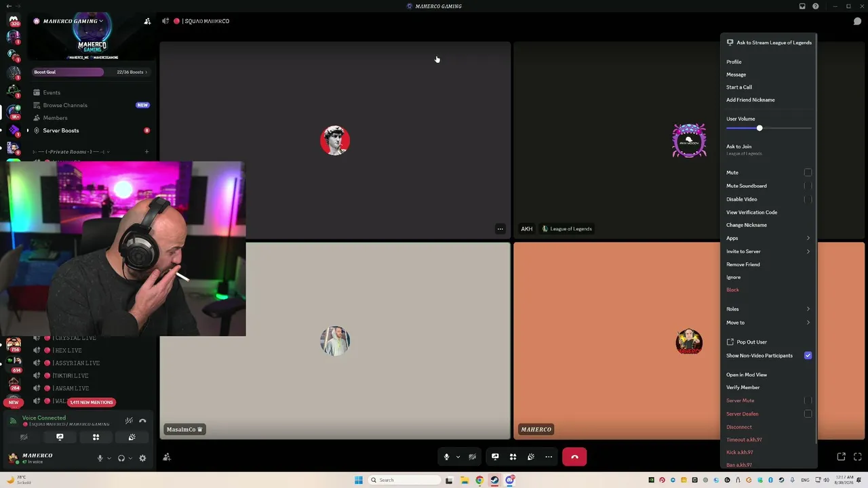868x488 pixels.
Task: Open Discord direct messages home icon
Action: (x=13, y=20)
